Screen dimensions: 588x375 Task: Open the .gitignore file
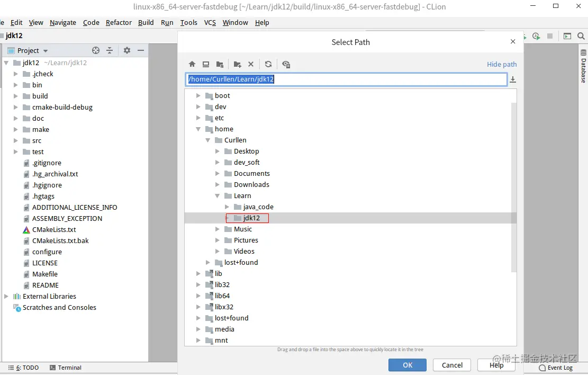47,163
